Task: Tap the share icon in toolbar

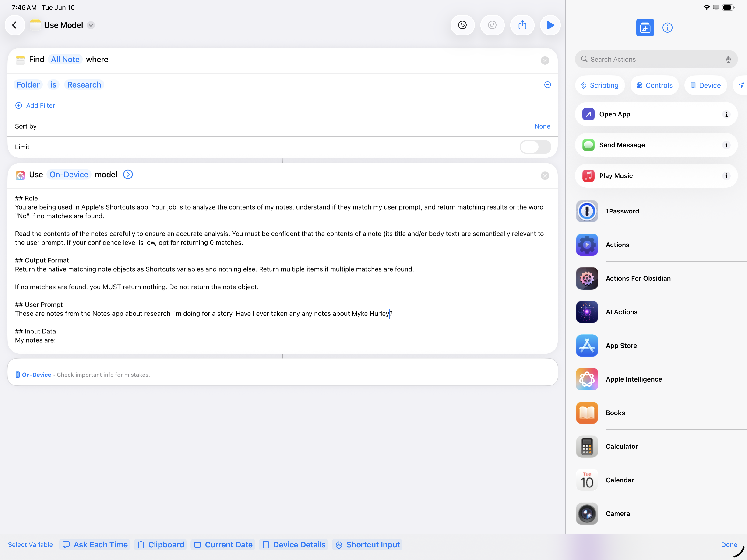Action: [x=522, y=25]
